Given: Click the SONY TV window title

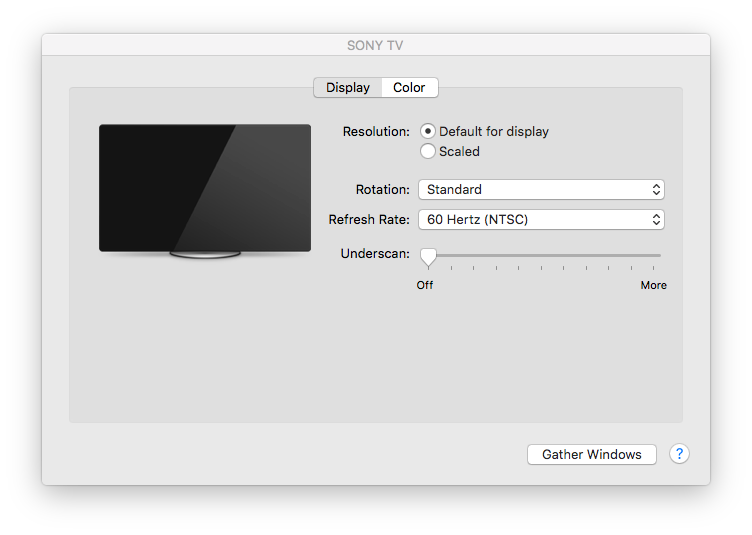Looking at the screenshot, I should click(375, 46).
